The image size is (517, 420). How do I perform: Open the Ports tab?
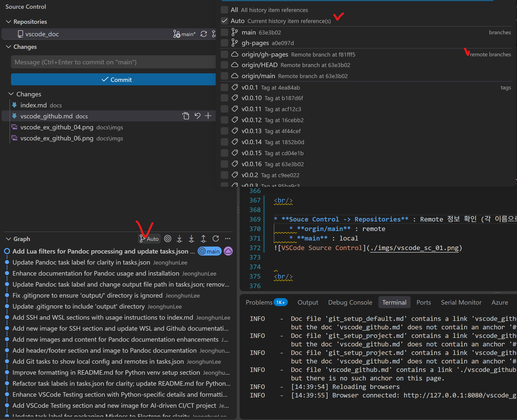(424, 302)
